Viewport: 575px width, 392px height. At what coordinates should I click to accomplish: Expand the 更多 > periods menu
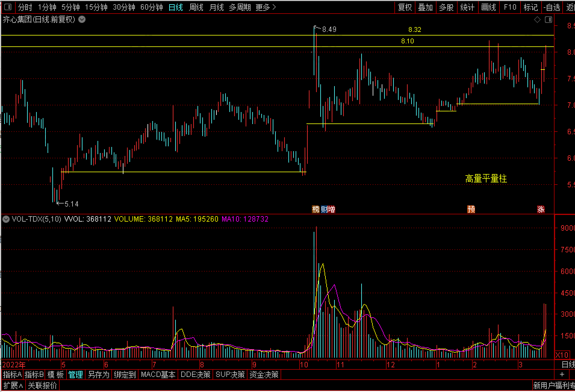(266, 7)
